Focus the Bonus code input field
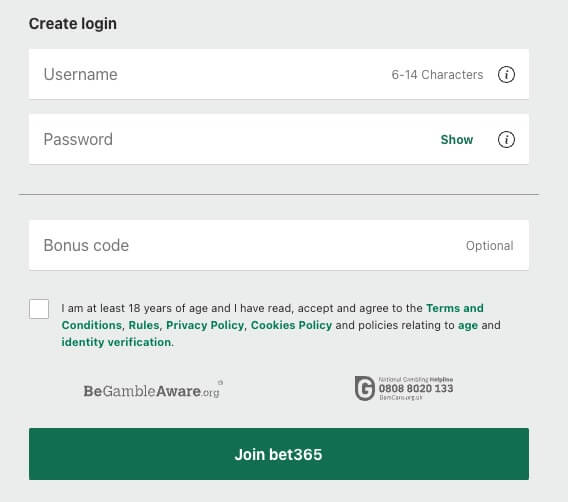The width and height of the screenshot is (568, 502). [279, 245]
